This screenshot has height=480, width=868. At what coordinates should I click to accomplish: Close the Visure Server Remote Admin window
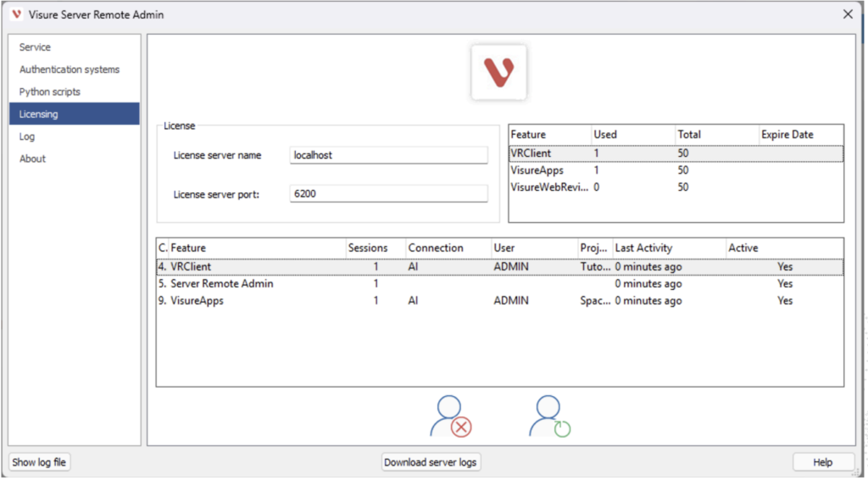848,14
